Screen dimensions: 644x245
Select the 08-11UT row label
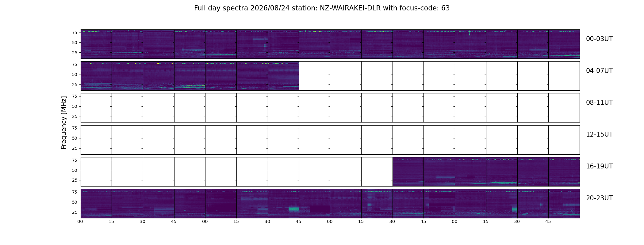(x=599, y=103)
